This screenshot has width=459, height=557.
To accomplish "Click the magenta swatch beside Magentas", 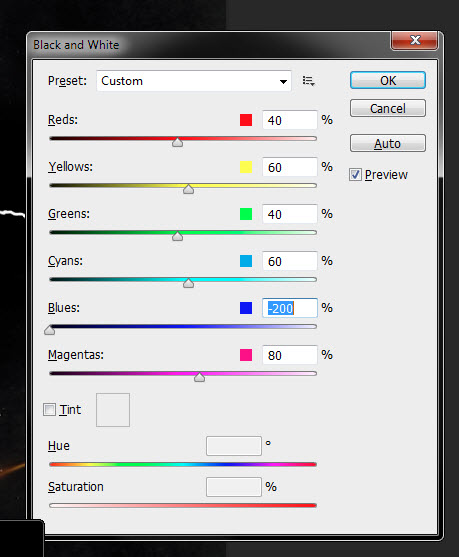I will pyautogui.click(x=246, y=355).
